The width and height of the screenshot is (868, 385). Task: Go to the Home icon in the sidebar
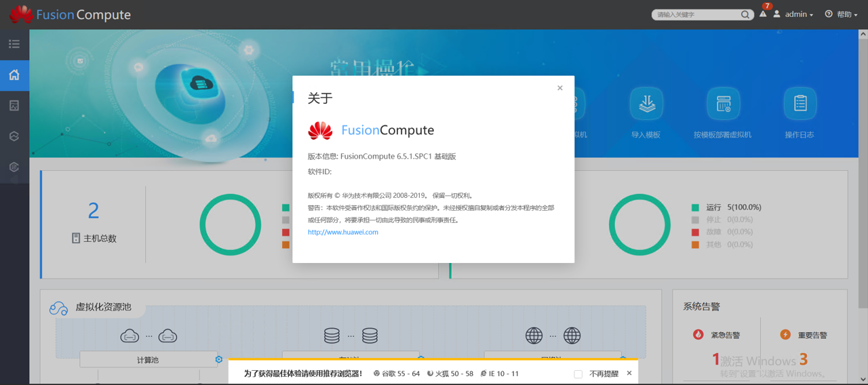coord(14,75)
